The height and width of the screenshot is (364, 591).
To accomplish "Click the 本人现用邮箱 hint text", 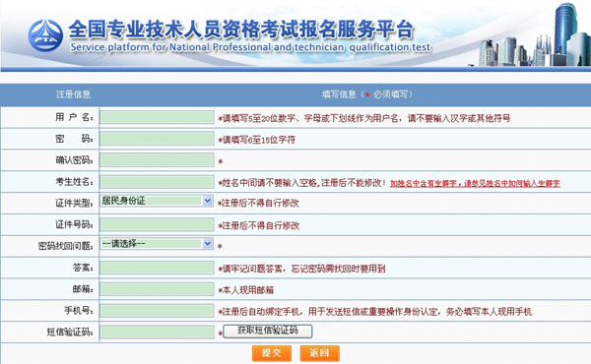I will (246, 290).
